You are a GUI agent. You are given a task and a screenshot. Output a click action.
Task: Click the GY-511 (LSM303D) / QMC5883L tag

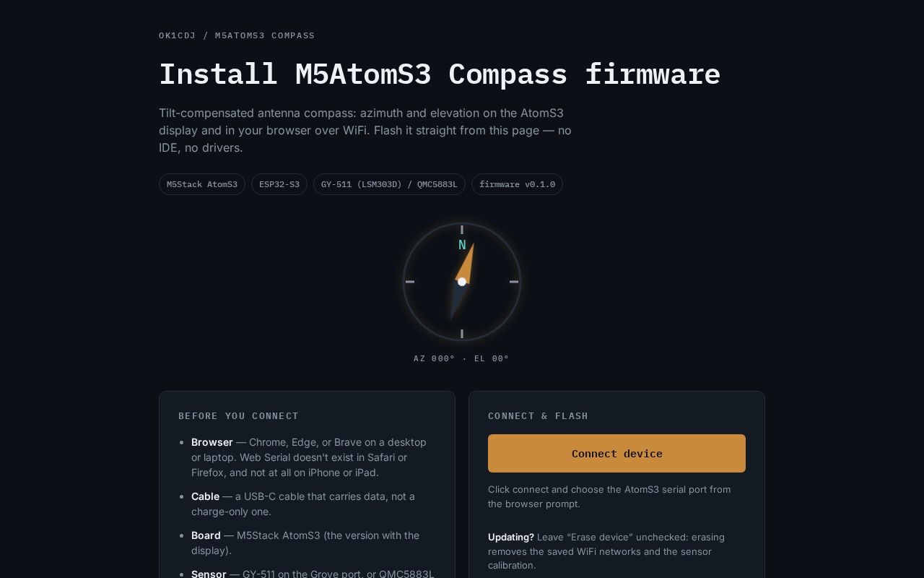point(389,184)
